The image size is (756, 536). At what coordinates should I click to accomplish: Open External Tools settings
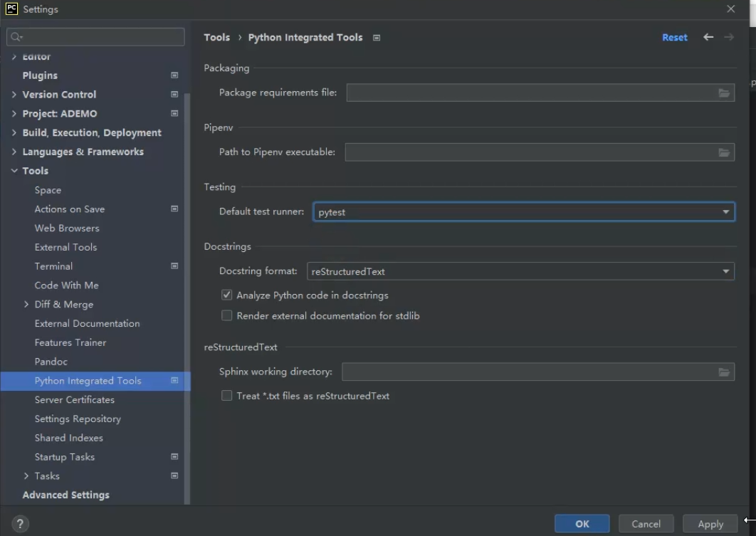(65, 247)
